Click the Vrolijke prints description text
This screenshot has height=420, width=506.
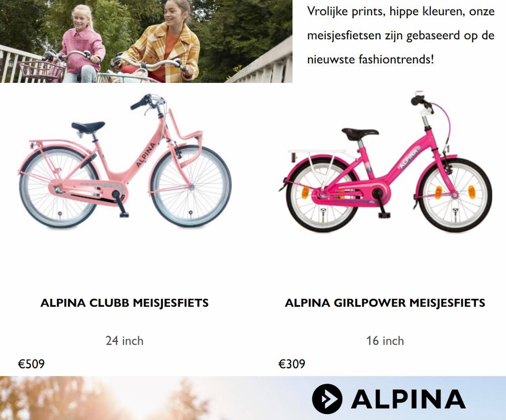point(401,35)
